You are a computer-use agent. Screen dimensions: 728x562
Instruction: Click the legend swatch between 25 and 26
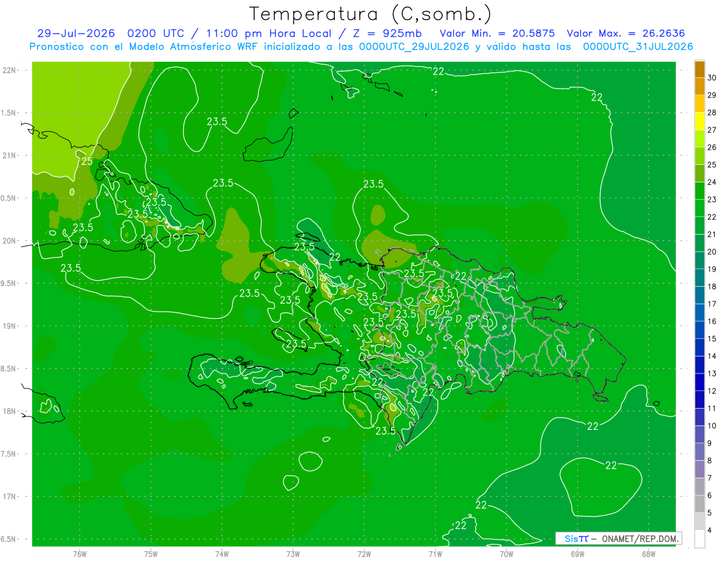(699, 156)
